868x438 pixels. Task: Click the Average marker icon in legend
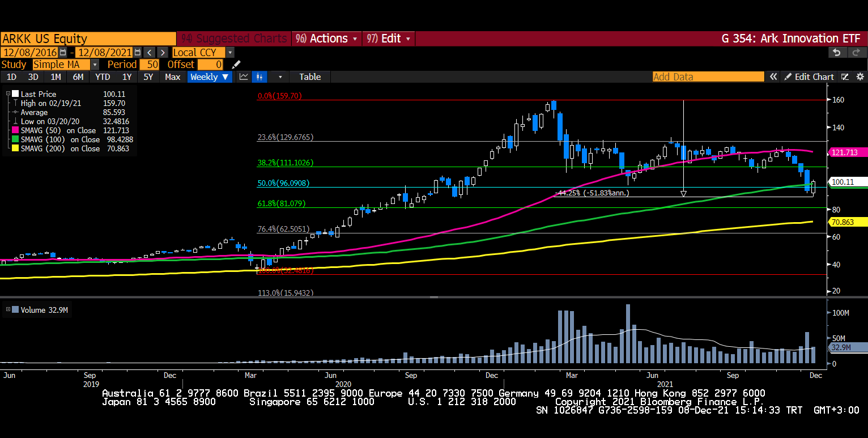15,112
